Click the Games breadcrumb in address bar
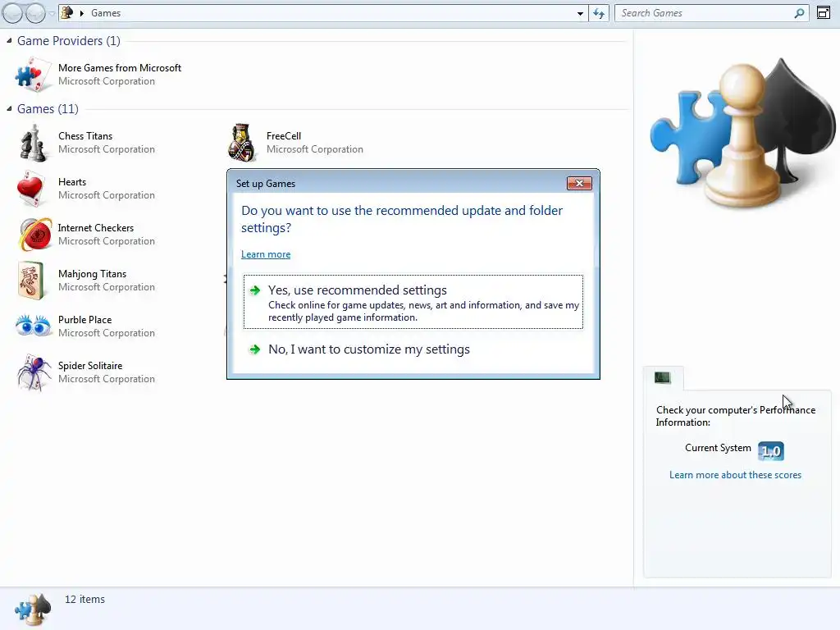 pyautogui.click(x=106, y=13)
